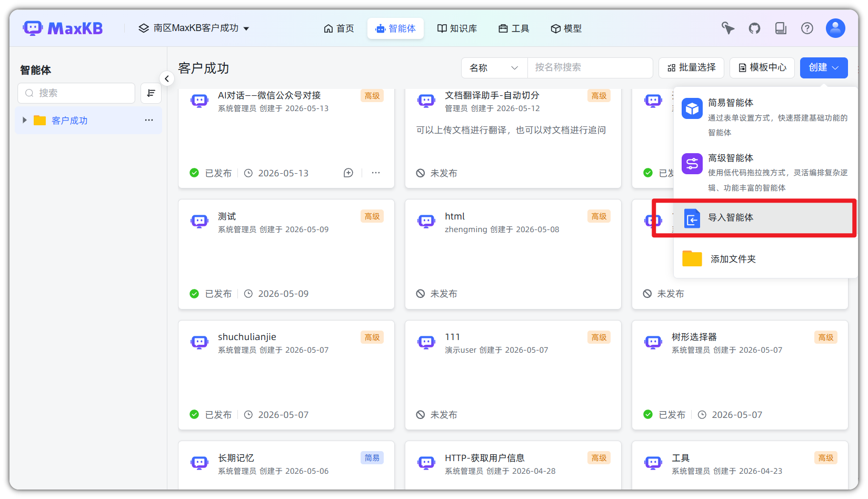Open the 工具 tab
868x499 pixels.
click(514, 28)
